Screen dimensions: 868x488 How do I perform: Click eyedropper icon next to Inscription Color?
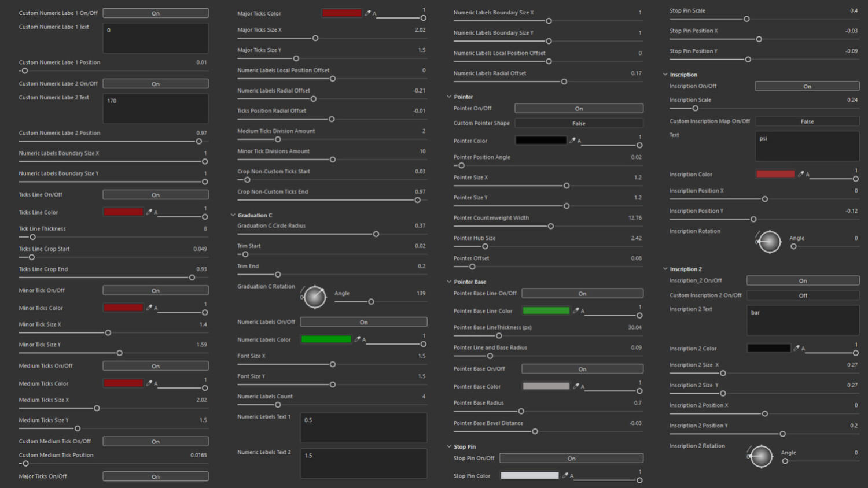801,173
